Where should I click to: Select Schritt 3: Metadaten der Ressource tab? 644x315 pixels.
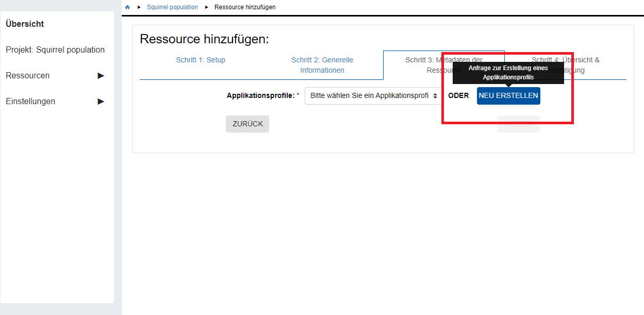444,65
